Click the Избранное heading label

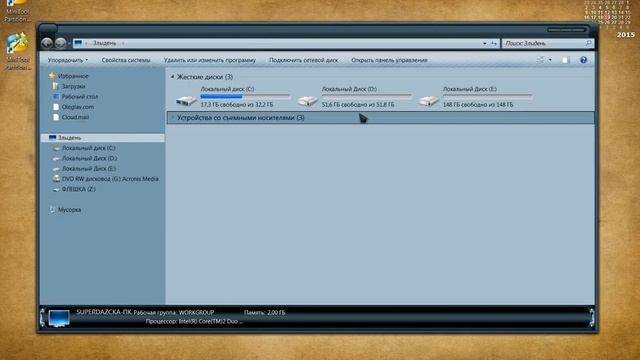pos(73,76)
